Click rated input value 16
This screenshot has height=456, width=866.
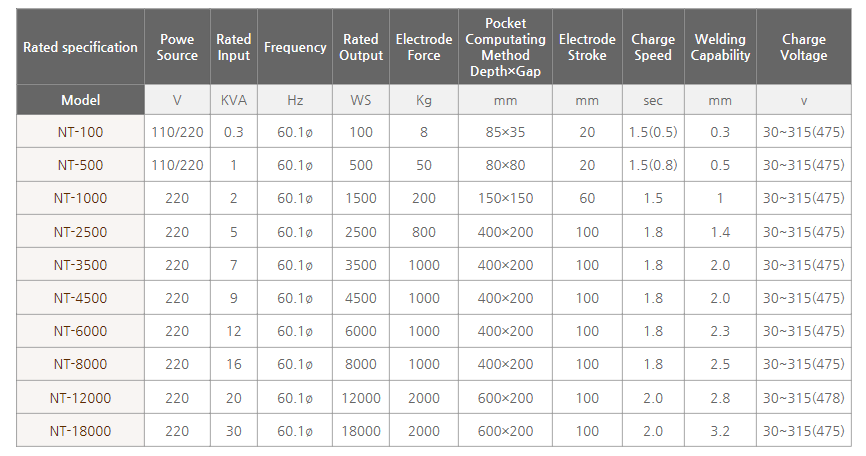[234, 364]
